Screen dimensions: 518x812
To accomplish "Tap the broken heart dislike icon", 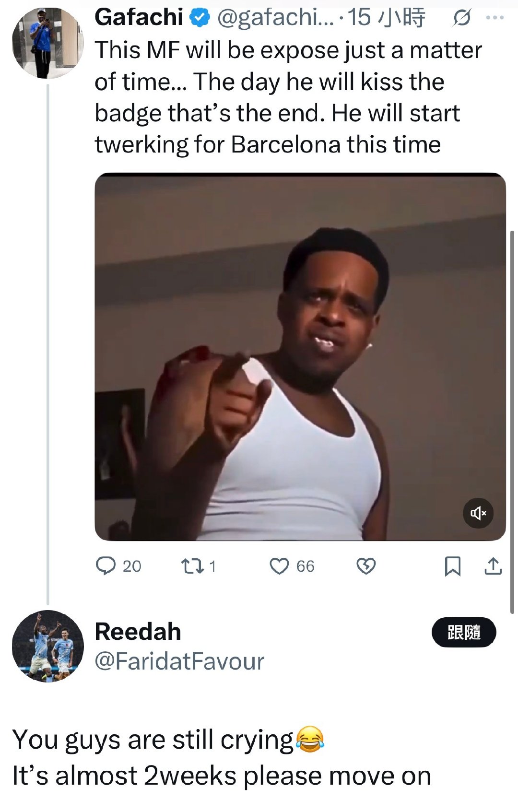I will pyautogui.click(x=366, y=566).
